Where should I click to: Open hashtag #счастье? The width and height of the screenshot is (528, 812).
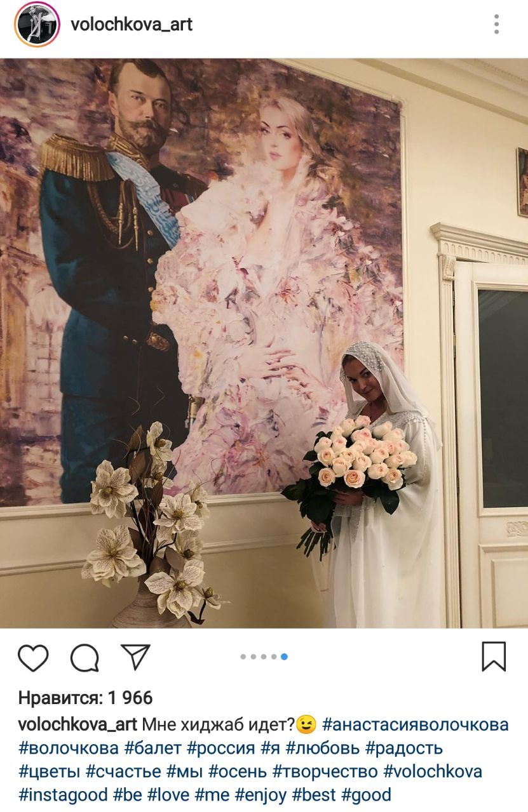(123, 771)
